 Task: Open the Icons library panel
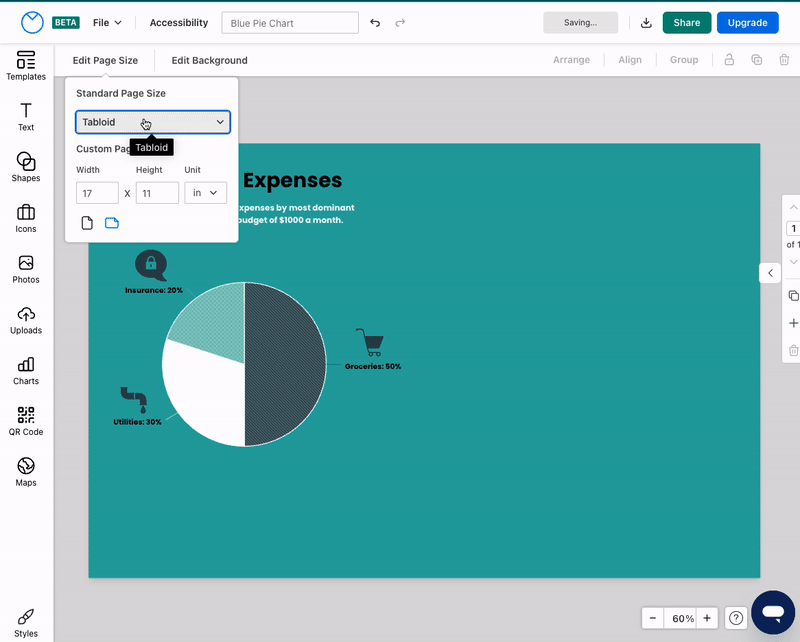click(25, 219)
